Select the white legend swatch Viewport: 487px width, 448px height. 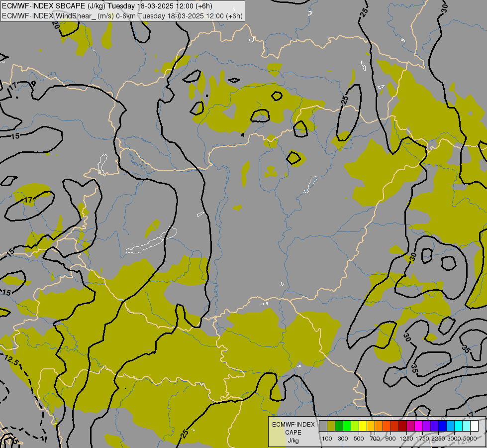474,426
